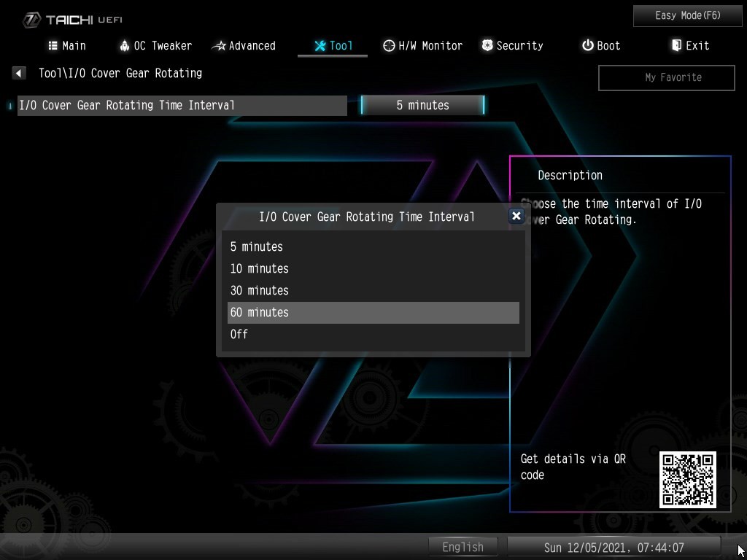Click the Tool\I/O Cover Gear Rotating breadcrumb

120,74
